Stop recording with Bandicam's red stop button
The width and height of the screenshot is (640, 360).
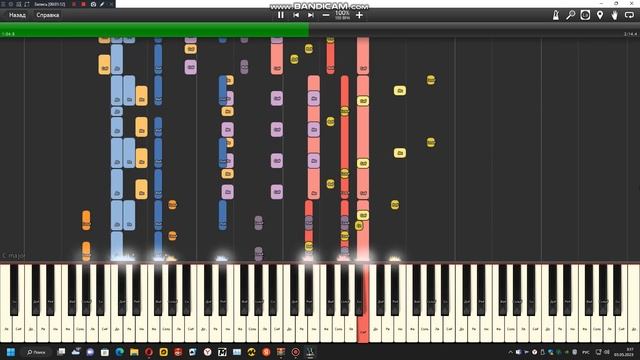83,4
